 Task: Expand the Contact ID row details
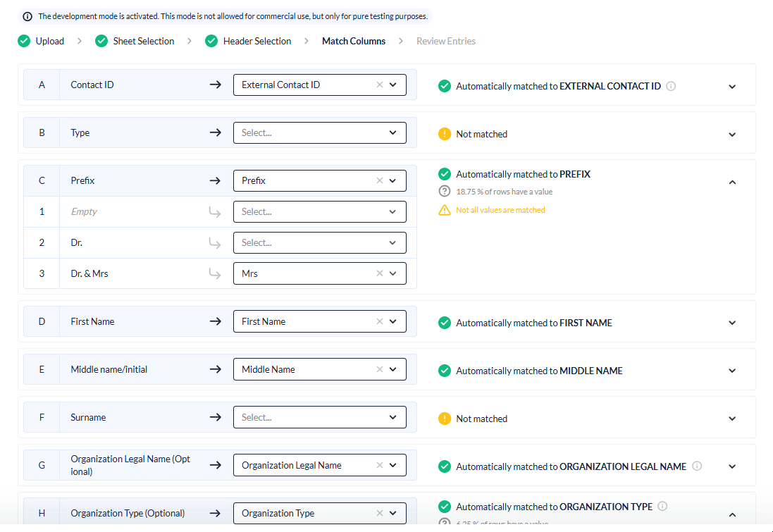click(x=732, y=86)
